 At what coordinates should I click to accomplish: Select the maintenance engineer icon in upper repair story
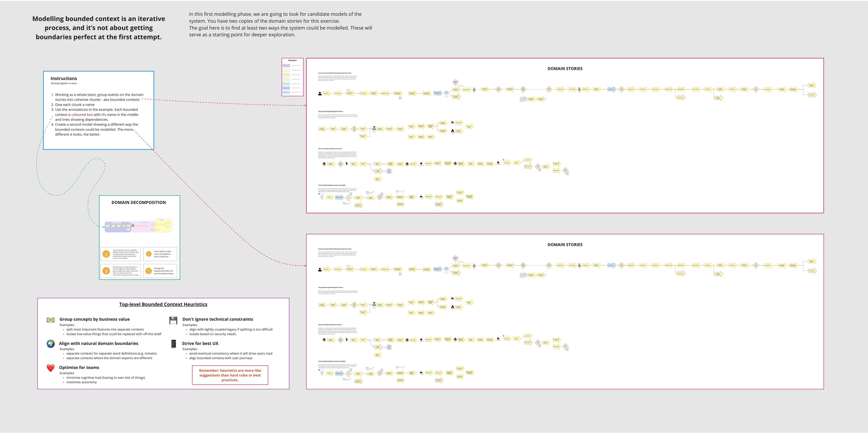tap(374, 128)
